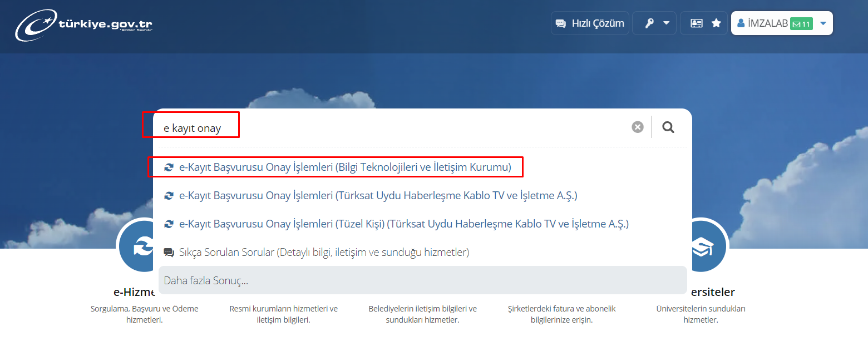The image size is (868, 341).
Task: Click 'Şirketlerdeki fatura ve abonelik bilgilerinize erişin' text
Action: click(x=562, y=314)
